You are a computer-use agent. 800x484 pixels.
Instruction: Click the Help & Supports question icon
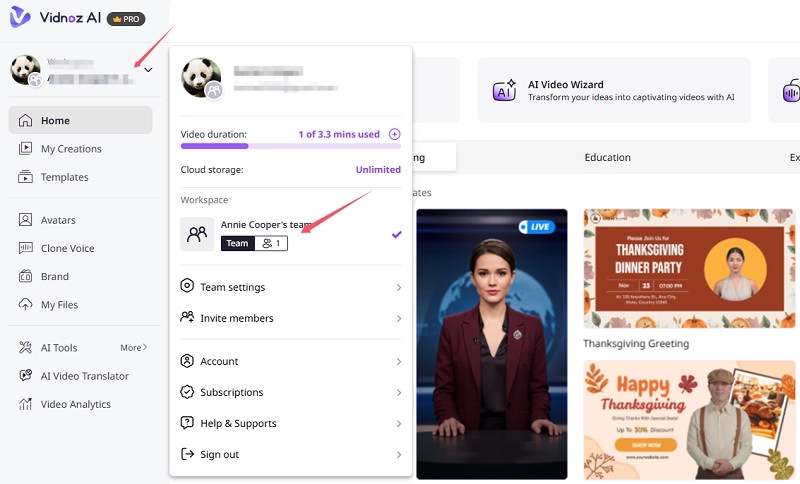tap(187, 423)
